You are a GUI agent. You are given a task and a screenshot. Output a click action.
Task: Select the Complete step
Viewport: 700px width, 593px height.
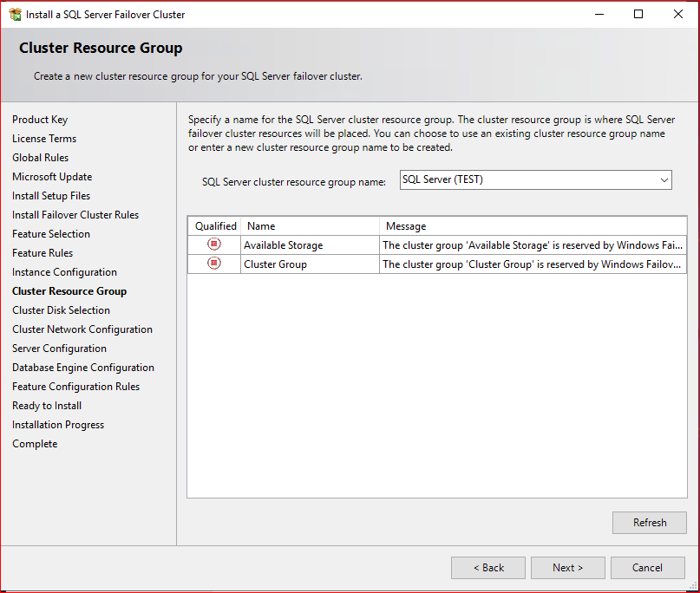tap(35, 444)
